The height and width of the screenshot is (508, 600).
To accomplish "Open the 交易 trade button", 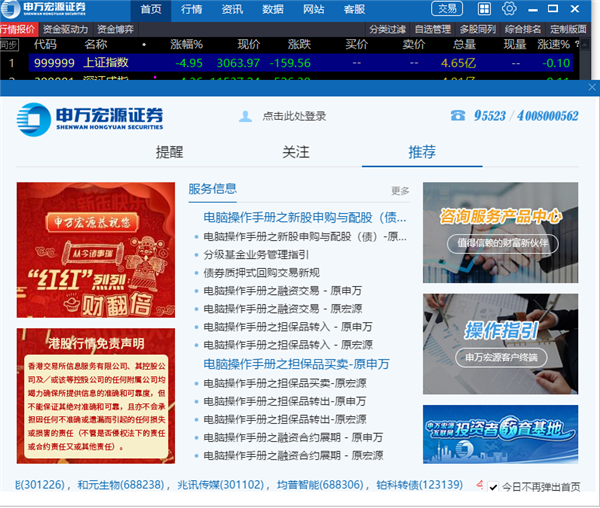I will coord(447,9).
